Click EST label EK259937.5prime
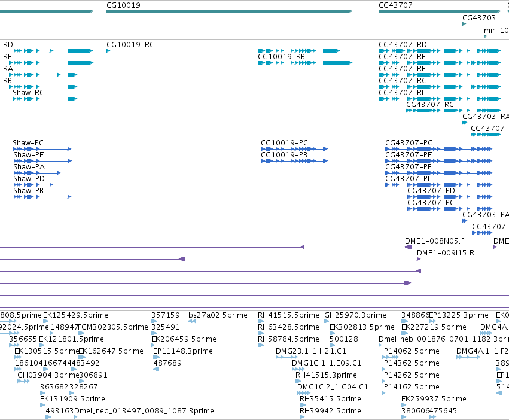509x420 pixels. [x=434, y=399]
